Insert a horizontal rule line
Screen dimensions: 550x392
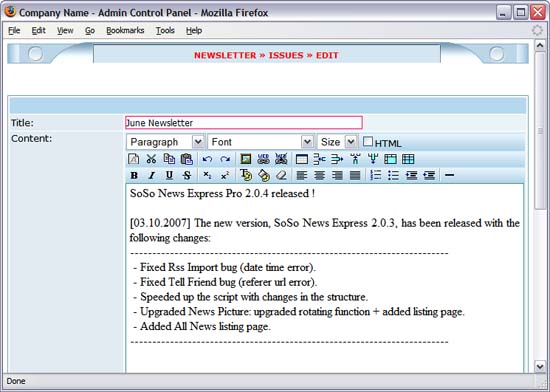(x=449, y=175)
